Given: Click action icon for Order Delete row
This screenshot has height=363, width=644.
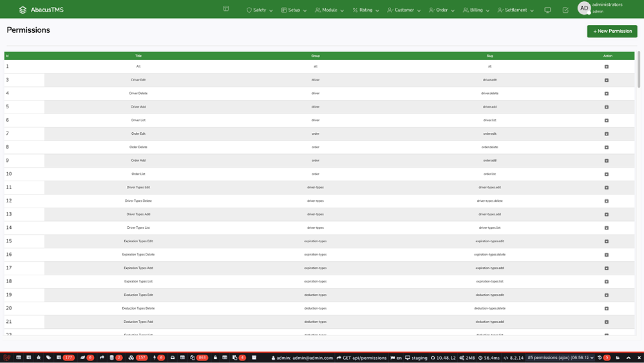Looking at the screenshot, I should (x=606, y=147).
